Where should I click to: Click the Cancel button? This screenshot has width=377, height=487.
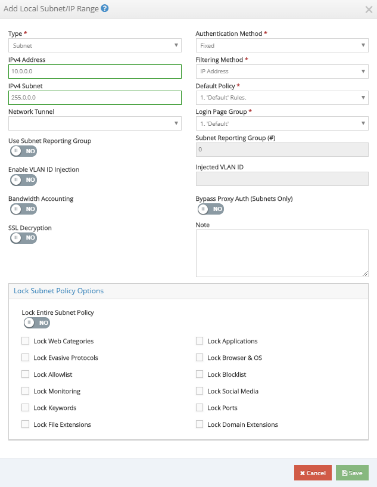click(x=313, y=473)
